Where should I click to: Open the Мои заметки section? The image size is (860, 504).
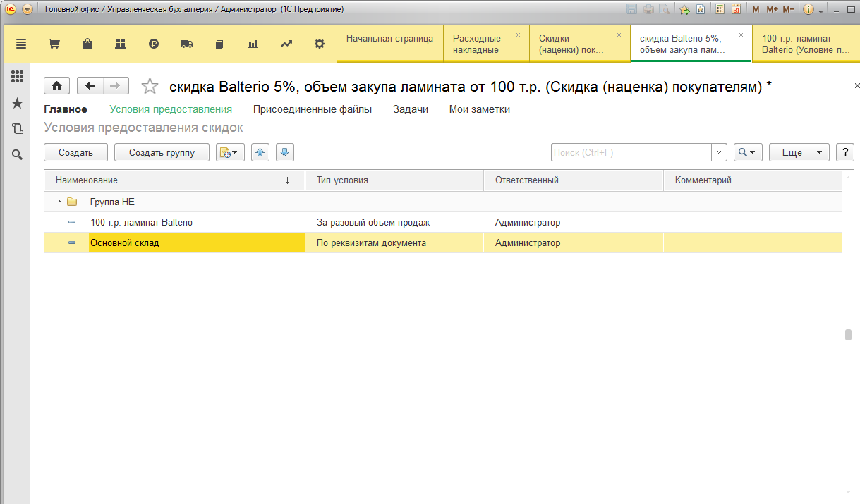pyautogui.click(x=480, y=109)
